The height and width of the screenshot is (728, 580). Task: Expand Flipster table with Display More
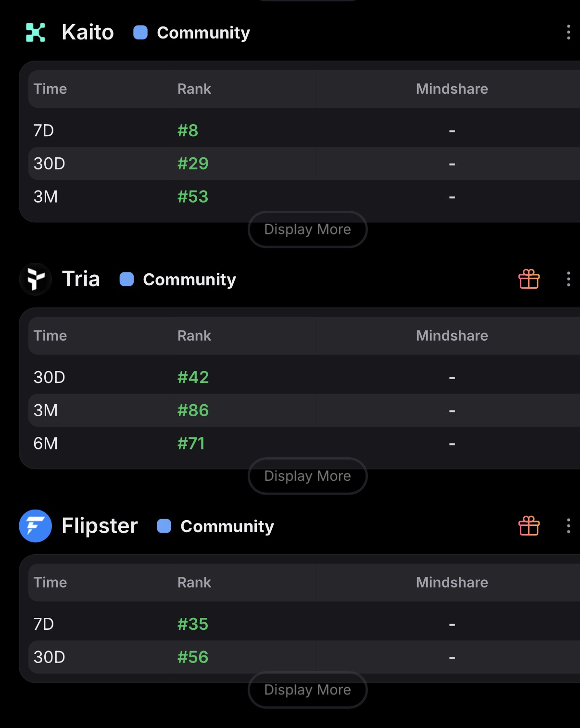(x=307, y=690)
